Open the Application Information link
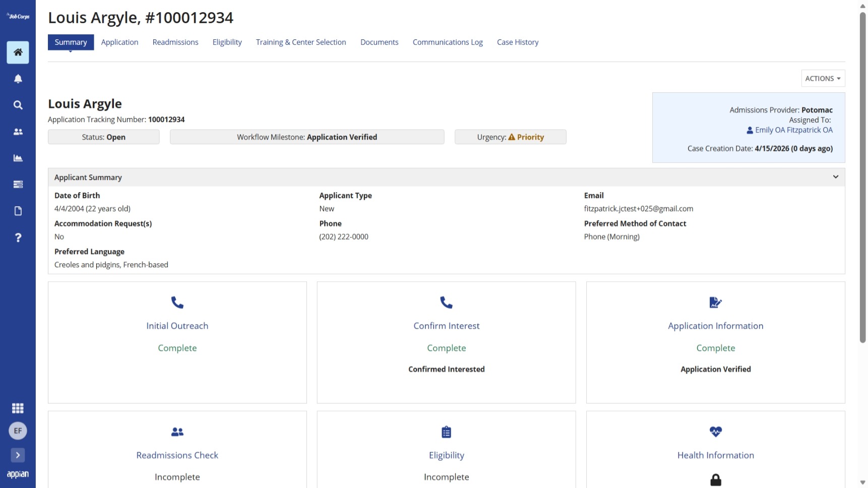Viewport: 868px width, 488px height. click(716, 326)
